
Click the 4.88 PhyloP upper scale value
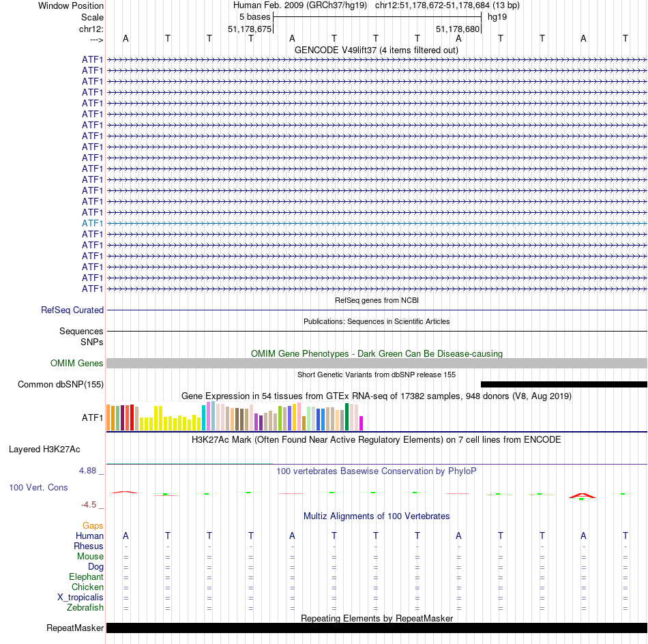pyautogui.click(x=87, y=471)
